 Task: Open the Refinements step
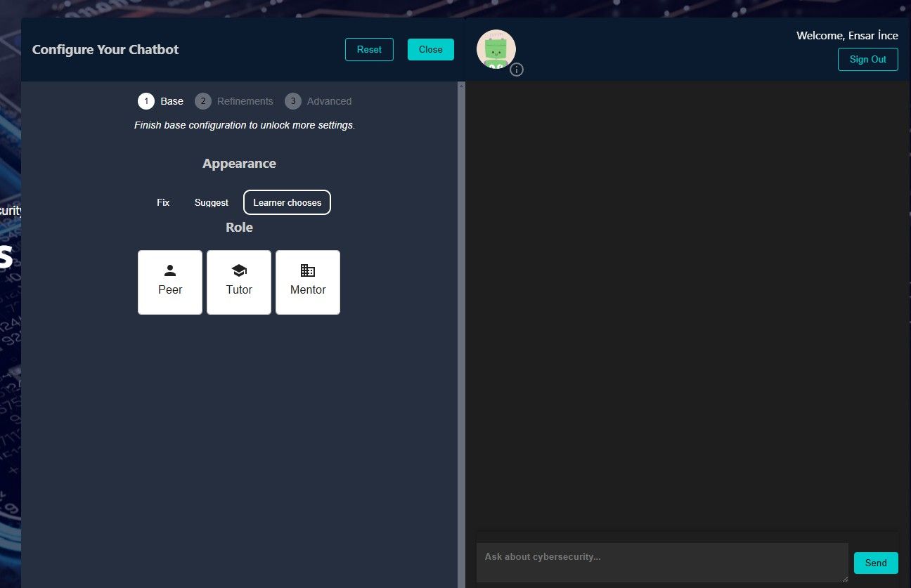pyautogui.click(x=234, y=101)
